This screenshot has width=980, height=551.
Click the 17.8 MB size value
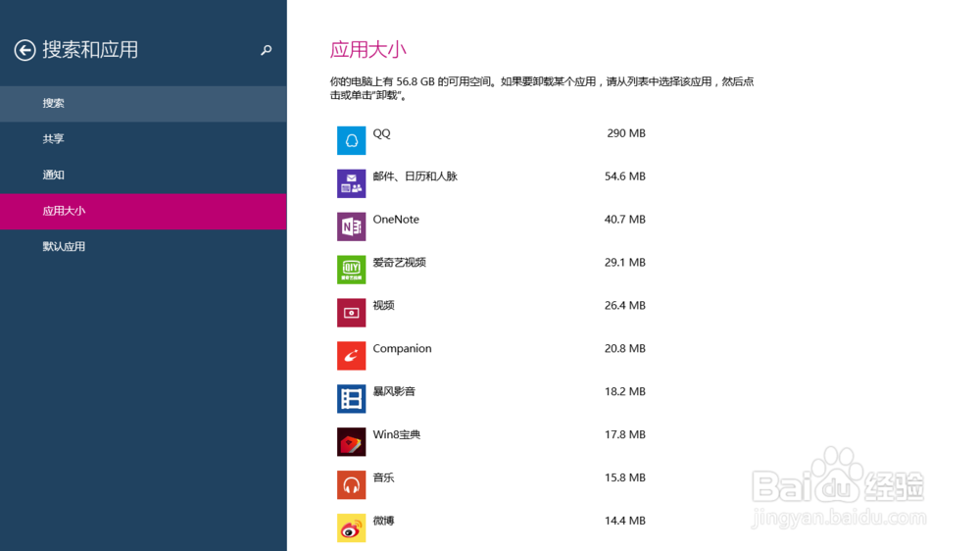click(625, 434)
